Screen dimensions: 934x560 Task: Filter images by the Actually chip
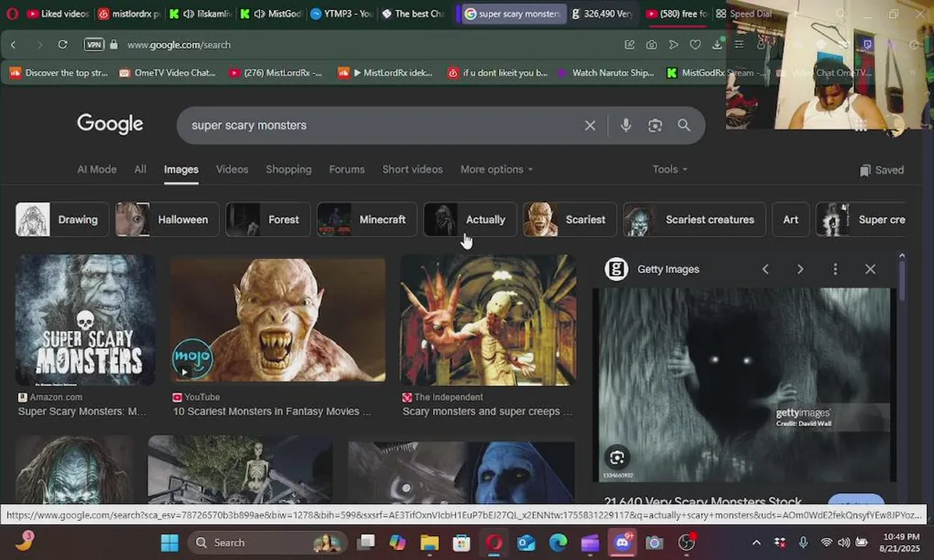(470, 219)
